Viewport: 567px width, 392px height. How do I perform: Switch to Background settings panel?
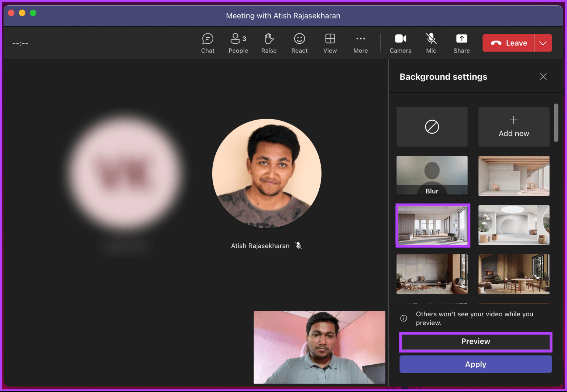(x=443, y=76)
